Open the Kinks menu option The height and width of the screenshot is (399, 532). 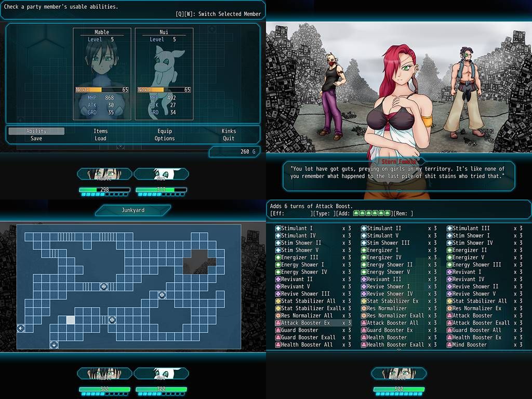click(229, 131)
